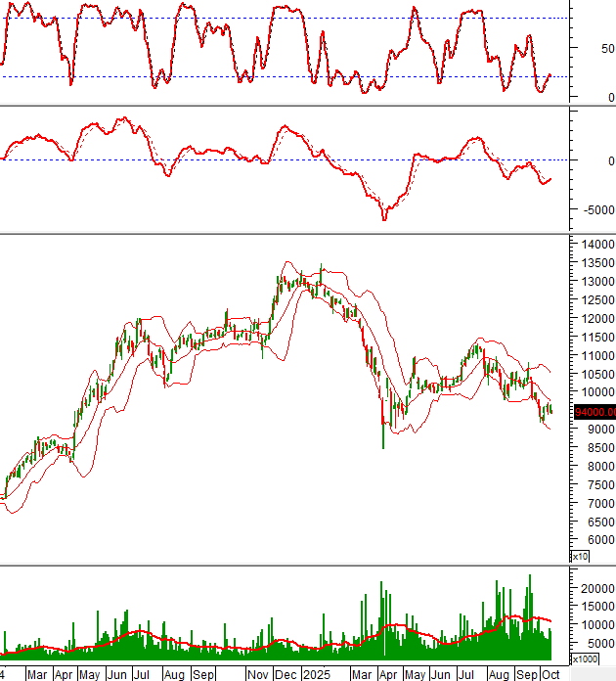Image resolution: width=616 pixels, height=681 pixels.
Task: Click the 11000 price axis label
Action: coord(595,356)
